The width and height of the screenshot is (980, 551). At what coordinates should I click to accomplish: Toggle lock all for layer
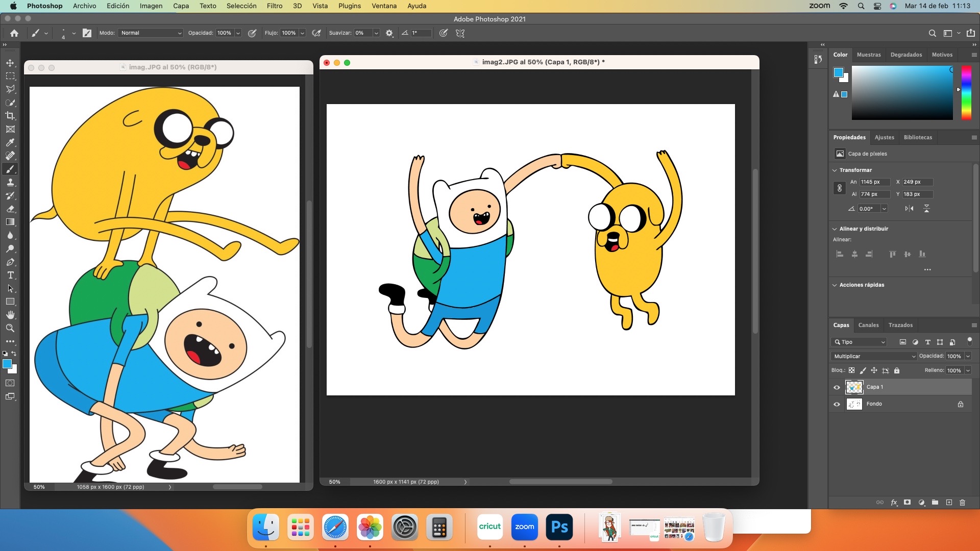pos(897,370)
